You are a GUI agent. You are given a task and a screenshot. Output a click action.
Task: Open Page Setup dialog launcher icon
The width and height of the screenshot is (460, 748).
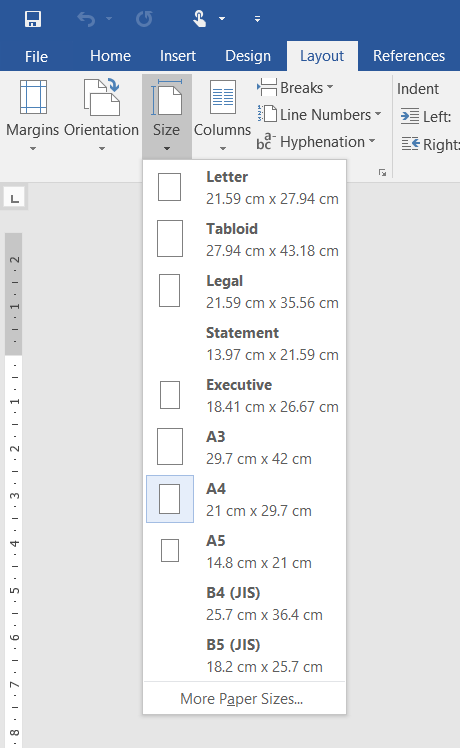click(382, 173)
